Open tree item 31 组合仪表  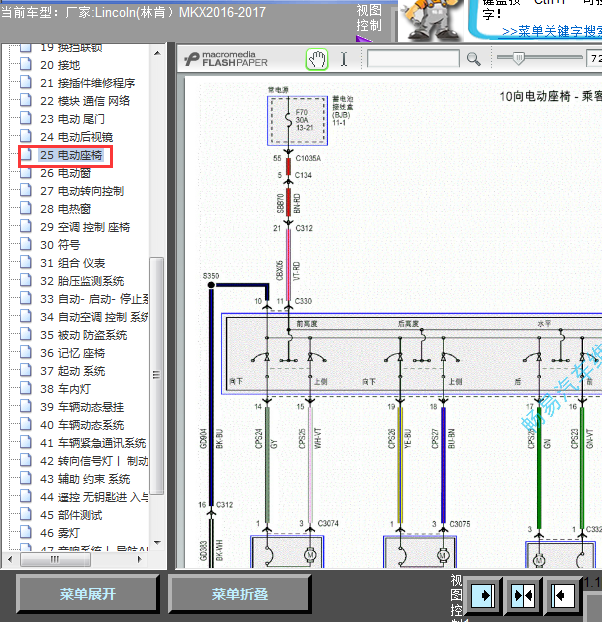(72, 263)
